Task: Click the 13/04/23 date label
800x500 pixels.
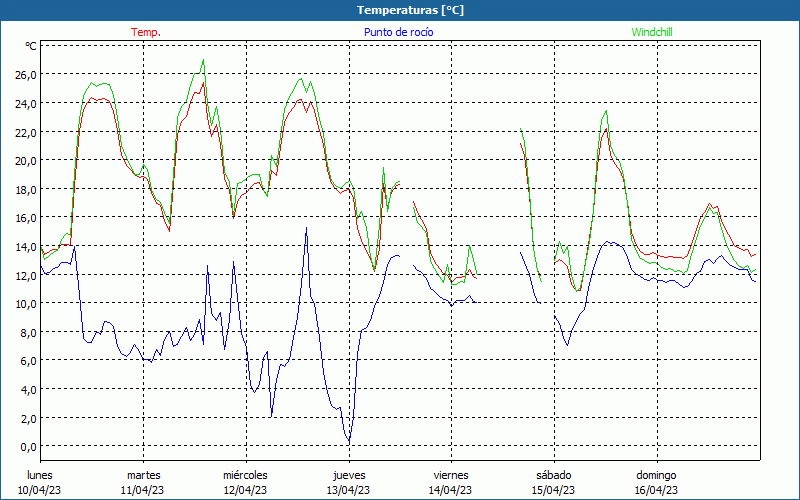Action: (348, 490)
